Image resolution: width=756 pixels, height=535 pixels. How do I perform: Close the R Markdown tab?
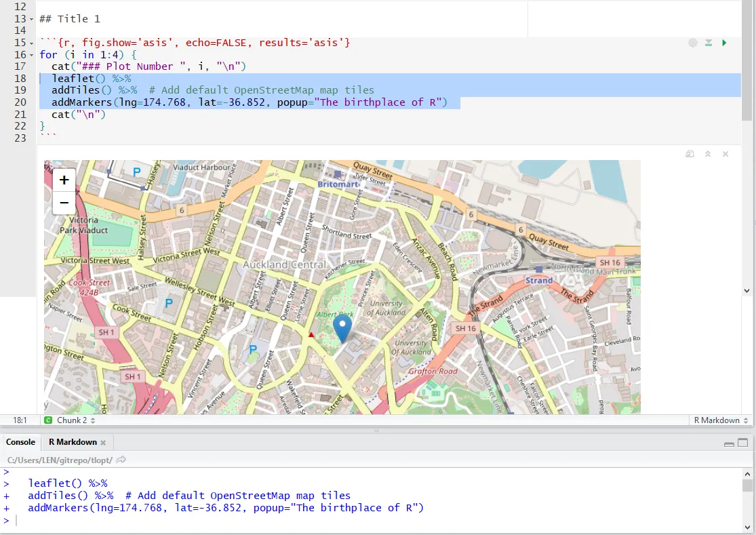point(103,443)
